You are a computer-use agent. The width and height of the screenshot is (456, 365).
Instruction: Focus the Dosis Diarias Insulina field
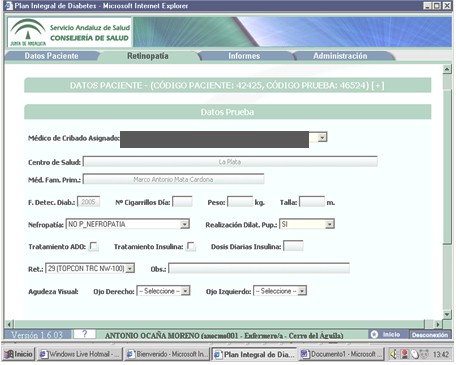pyautogui.click(x=293, y=246)
